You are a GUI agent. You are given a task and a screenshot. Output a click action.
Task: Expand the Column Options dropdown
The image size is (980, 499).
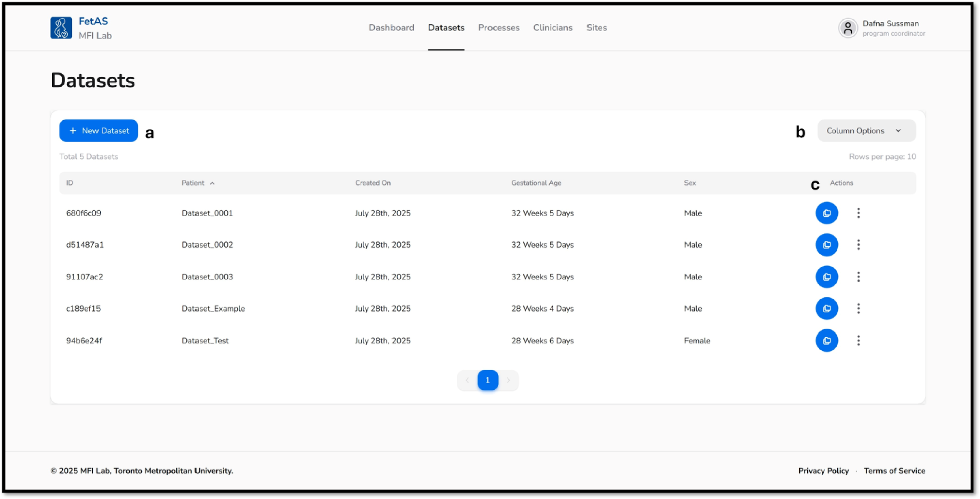click(866, 131)
